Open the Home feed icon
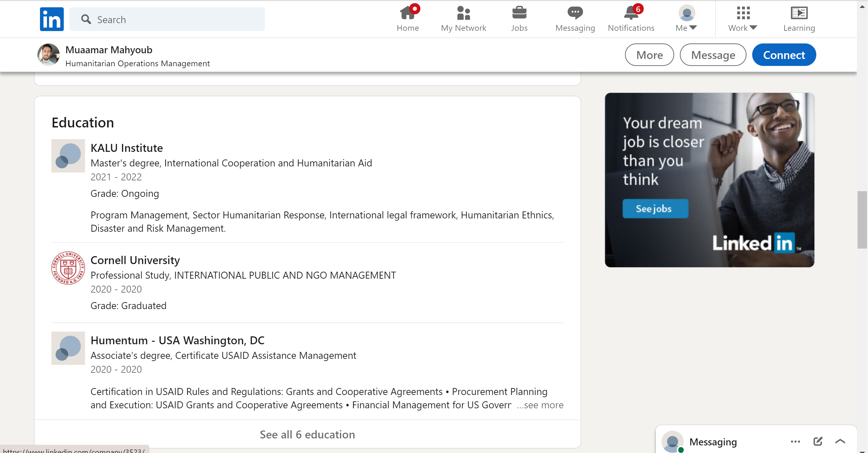Screen dimensions: 868x453 (408, 13)
